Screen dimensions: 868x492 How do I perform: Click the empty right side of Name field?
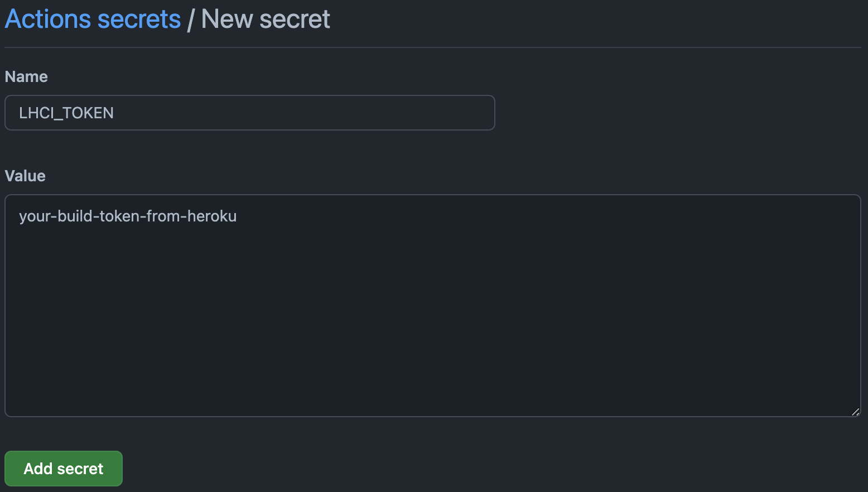[x=390, y=113]
